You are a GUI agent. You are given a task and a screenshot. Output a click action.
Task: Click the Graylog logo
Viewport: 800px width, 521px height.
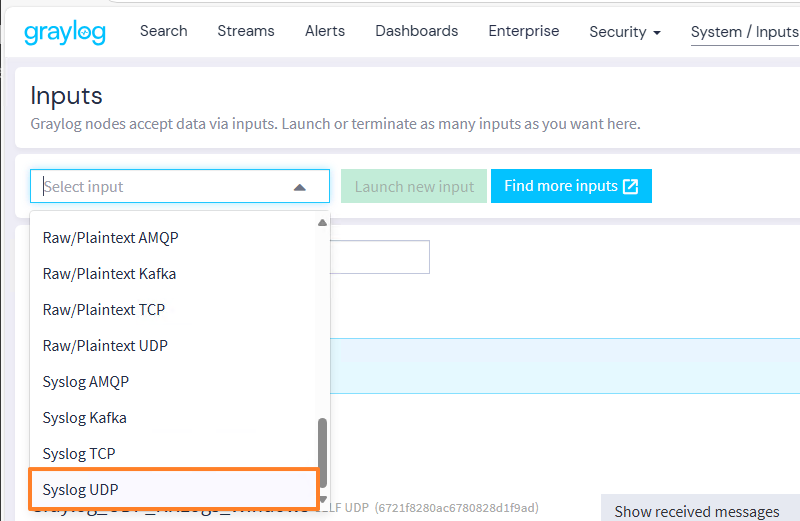coord(64,32)
